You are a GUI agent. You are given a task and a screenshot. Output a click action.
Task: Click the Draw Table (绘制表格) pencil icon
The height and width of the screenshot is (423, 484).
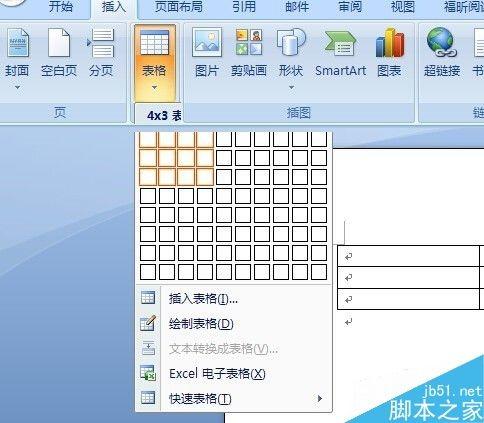tap(148, 323)
